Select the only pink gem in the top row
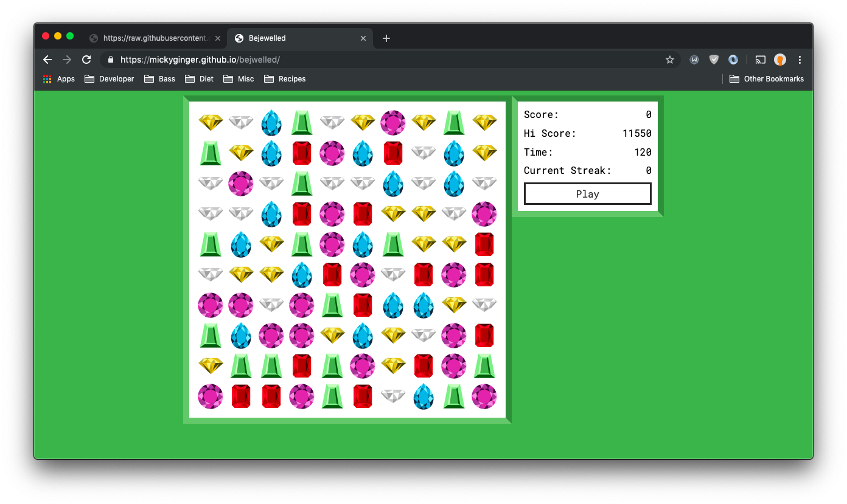The image size is (847, 504). (x=393, y=122)
